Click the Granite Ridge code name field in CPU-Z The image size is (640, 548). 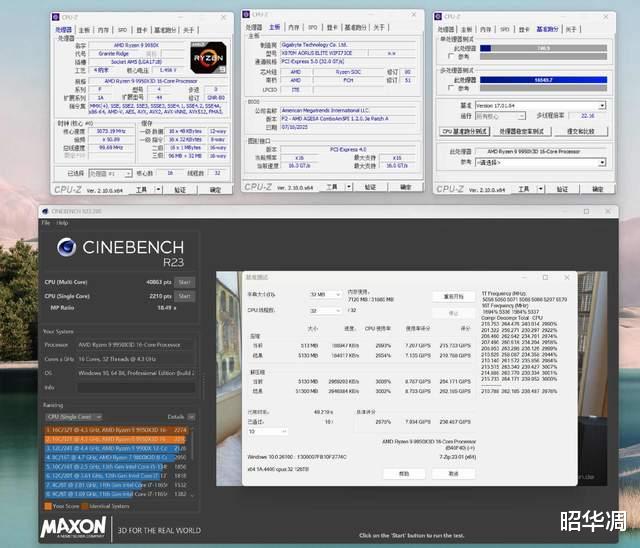point(113,53)
